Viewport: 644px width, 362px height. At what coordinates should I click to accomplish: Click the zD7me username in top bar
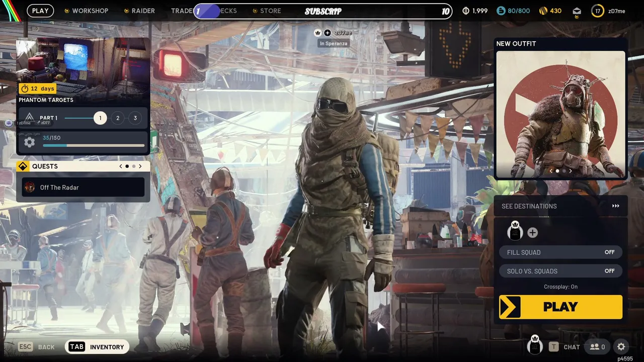pos(617,11)
